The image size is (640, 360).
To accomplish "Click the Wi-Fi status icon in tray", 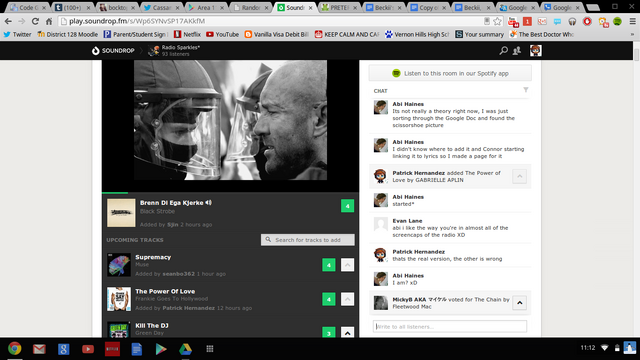I will (x=604, y=348).
